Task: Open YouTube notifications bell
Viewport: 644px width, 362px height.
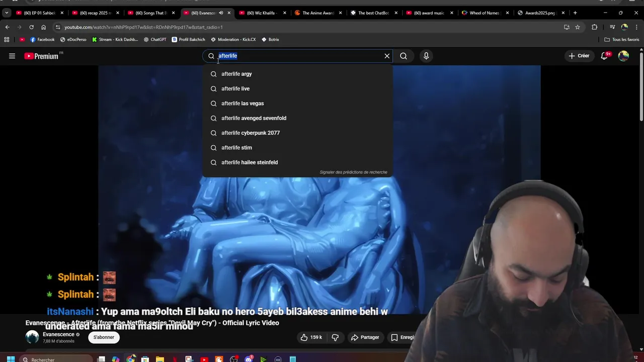Action: tap(605, 56)
